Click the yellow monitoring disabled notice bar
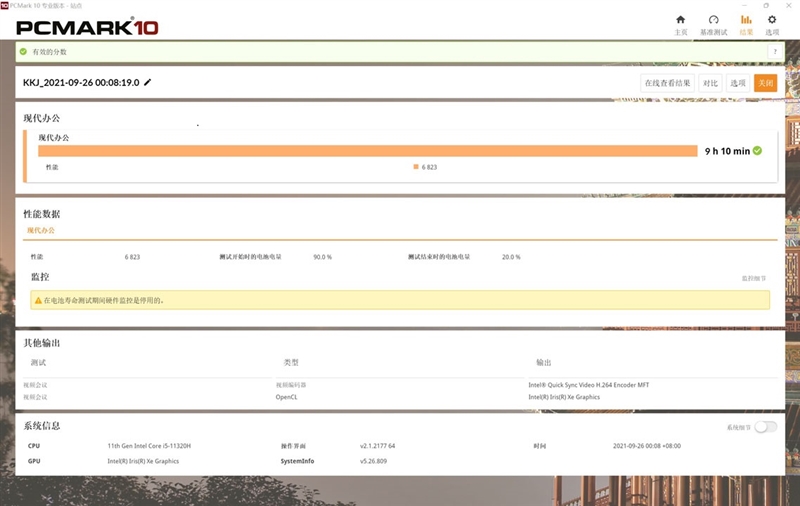The image size is (800, 506). [400, 300]
